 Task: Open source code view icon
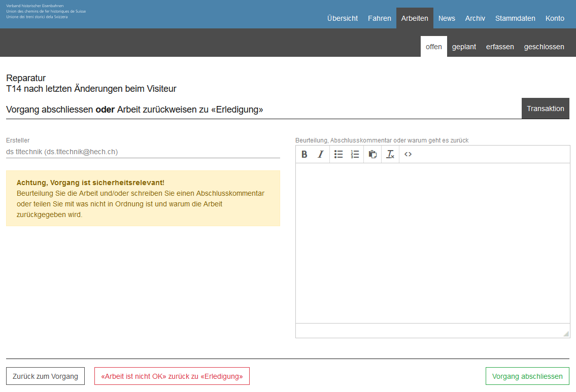(x=408, y=155)
